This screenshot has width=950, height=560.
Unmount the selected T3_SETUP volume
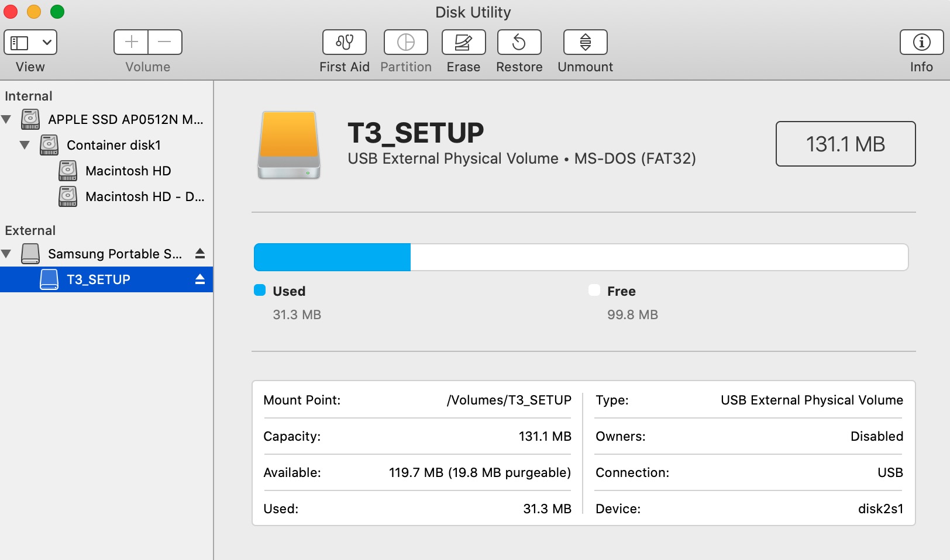(x=585, y=43)
